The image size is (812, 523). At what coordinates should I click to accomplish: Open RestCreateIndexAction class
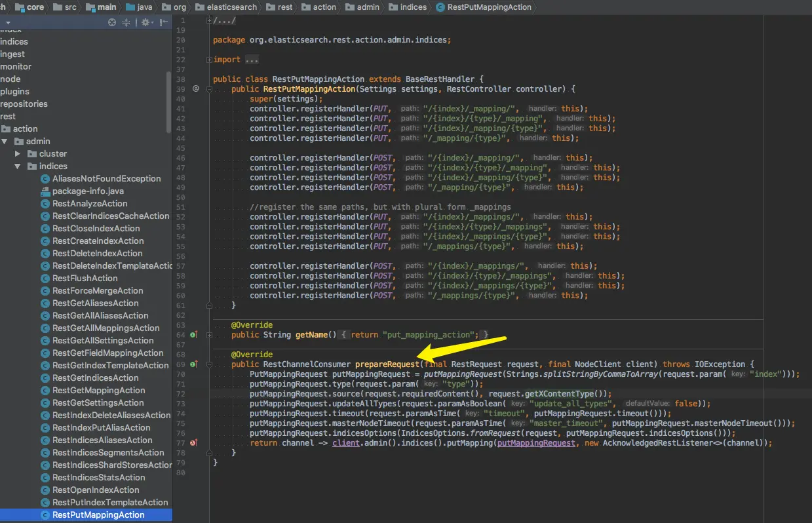(98, 241)
